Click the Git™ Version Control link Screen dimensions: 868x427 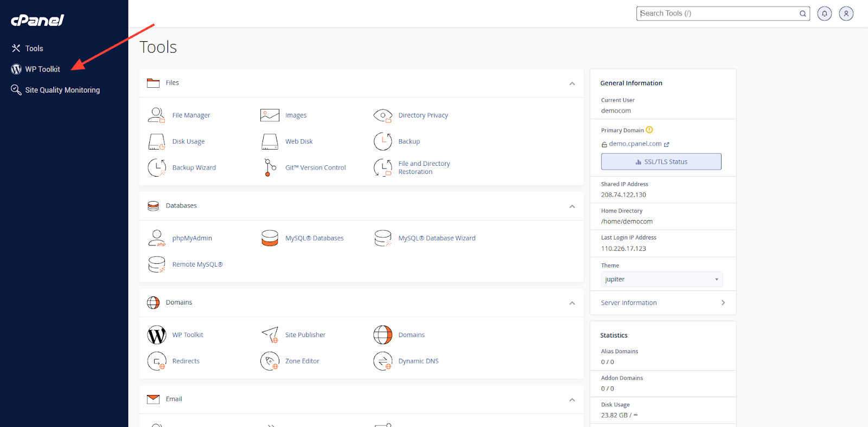tap(315, 167)
